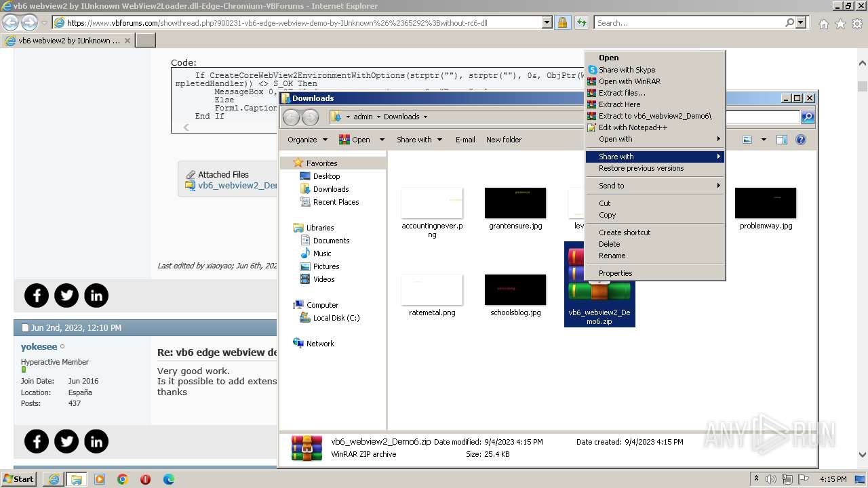Select Desktop under Favorites
Image resolution: width=868 pixels, height=488 pixels.
(326, 176)
